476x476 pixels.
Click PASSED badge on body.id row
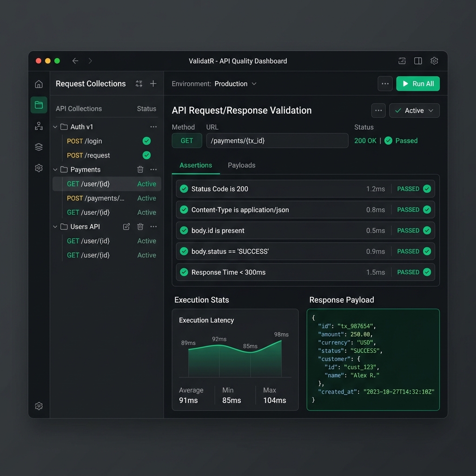[x=414, y=231]
